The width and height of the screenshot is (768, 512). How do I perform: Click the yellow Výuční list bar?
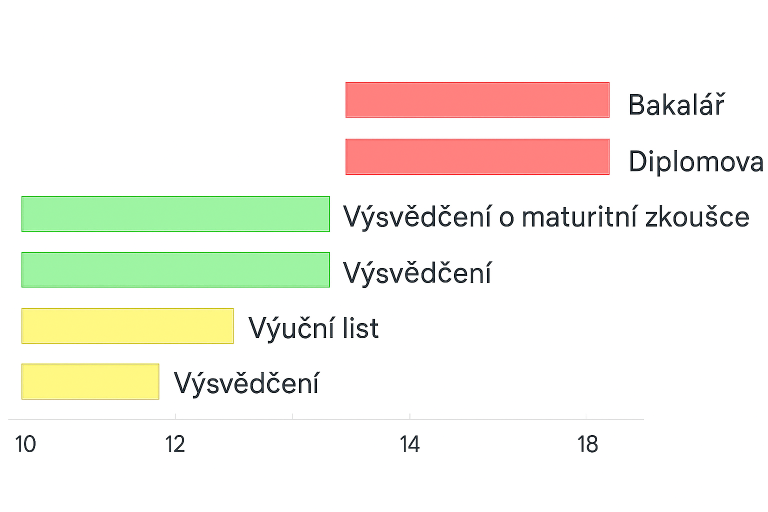[x=127, y=326]
